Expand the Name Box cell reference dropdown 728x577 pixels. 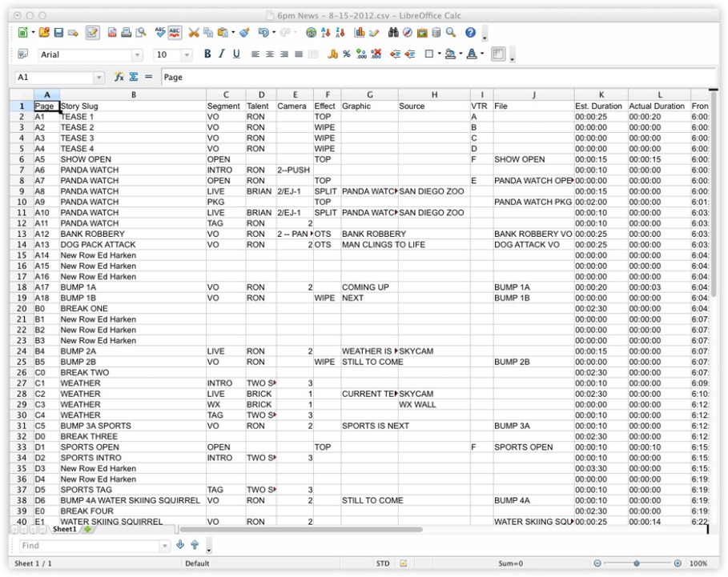pos(99,78)
